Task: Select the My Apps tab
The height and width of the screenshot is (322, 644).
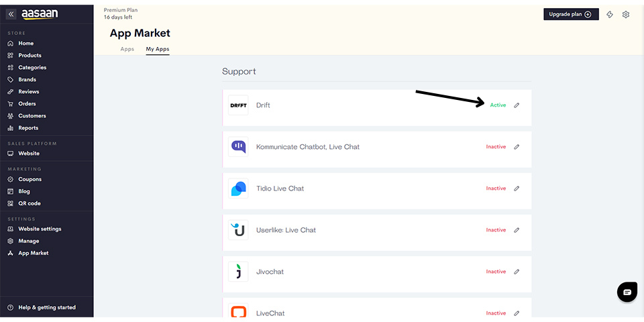Action: click(x=158, y=49)
